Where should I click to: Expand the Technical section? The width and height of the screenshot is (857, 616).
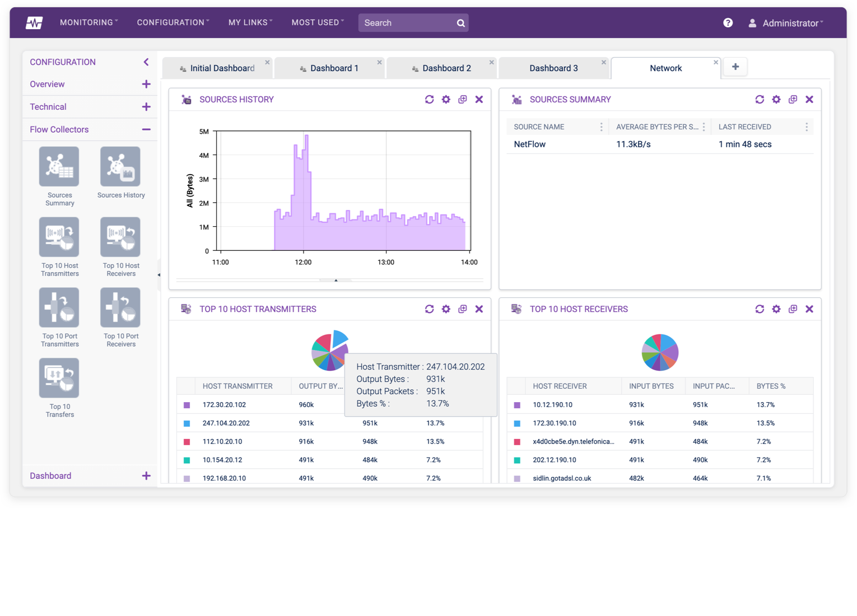[146, 106]
